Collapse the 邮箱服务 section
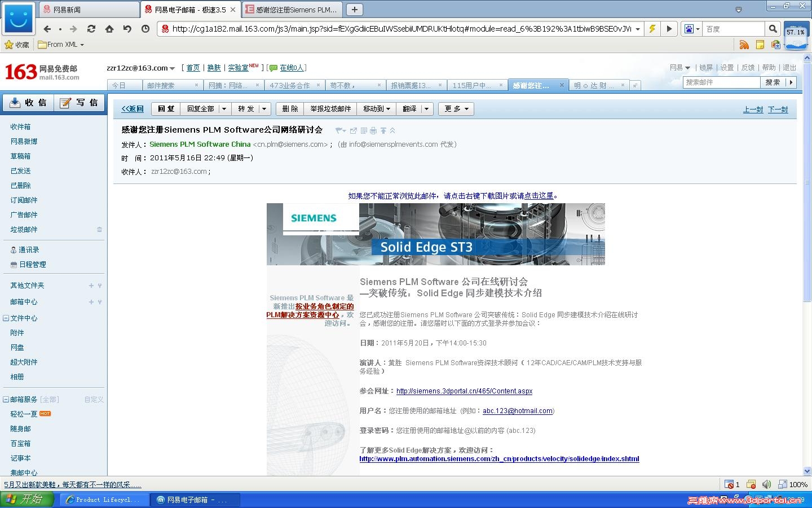The height and width of the screenshot is (508, 812). [6, 400]
